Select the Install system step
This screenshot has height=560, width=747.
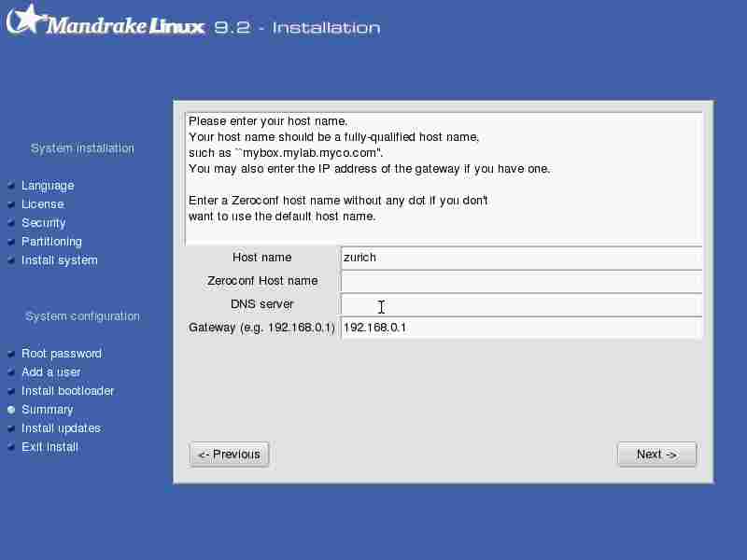(60, 260)
